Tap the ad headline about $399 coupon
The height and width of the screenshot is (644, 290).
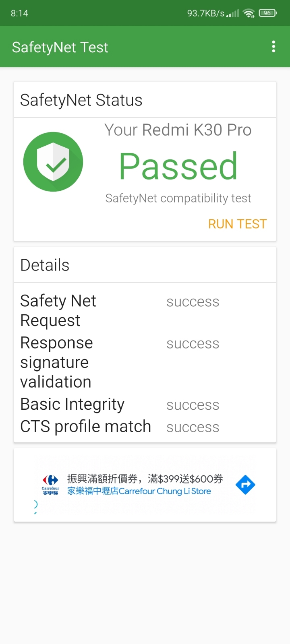[145, 479]
